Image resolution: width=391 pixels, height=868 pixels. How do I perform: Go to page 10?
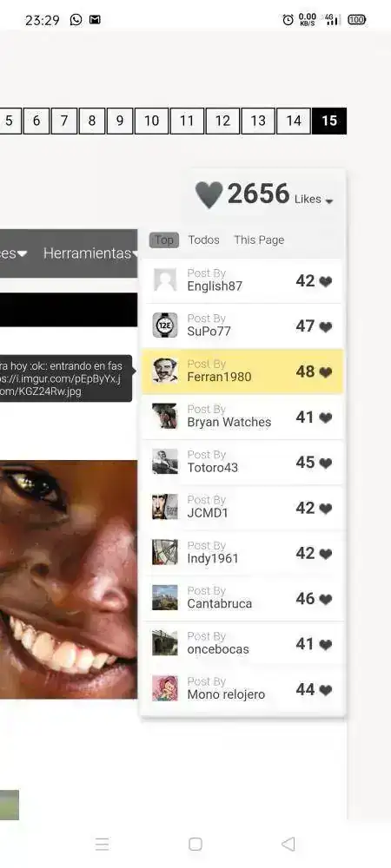click(152, 121)
